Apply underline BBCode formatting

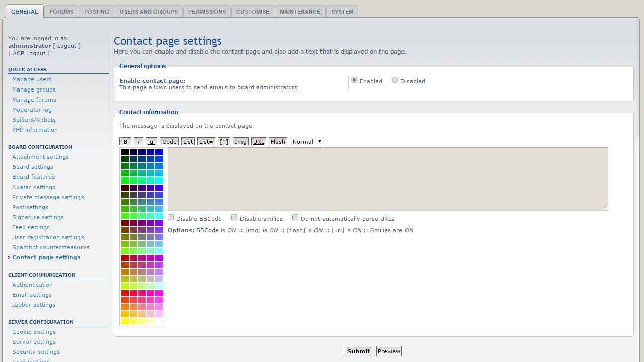coord(151,142)
